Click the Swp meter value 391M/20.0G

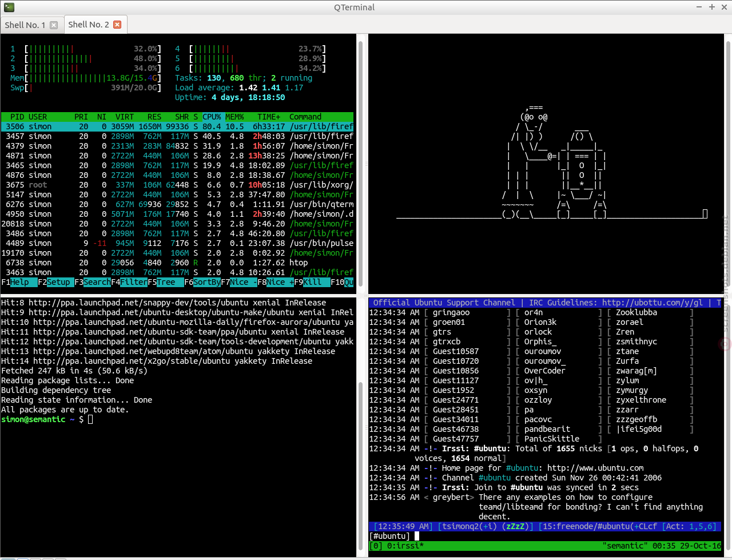(x=134, y=88)
